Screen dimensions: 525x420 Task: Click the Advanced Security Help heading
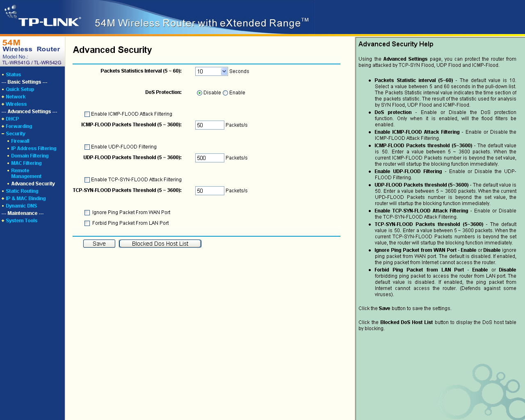point(396,44)
